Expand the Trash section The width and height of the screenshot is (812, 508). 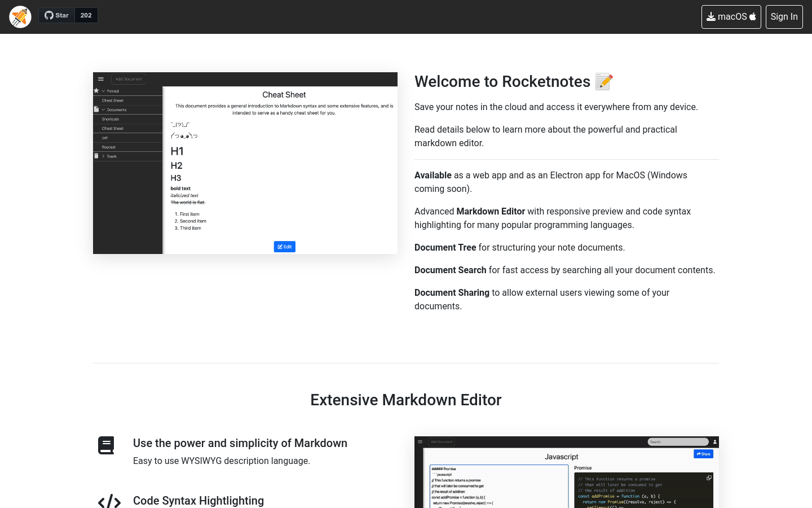tap(103, 156)
